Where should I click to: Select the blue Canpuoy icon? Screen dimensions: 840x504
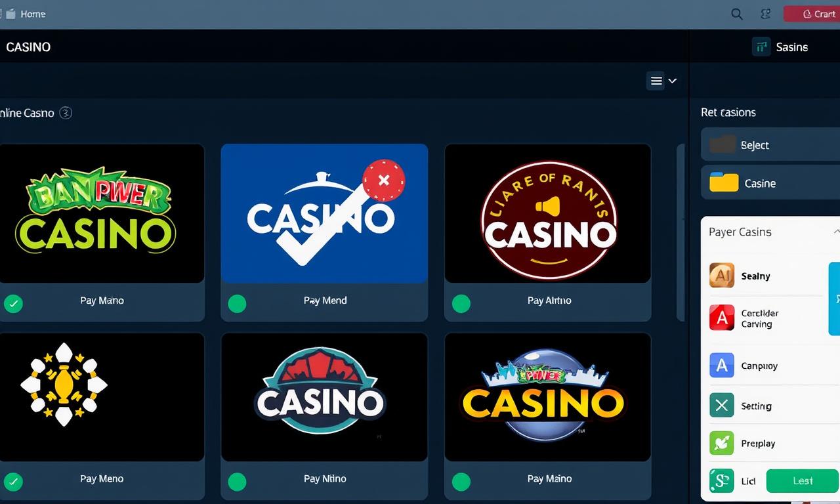pos(722,366)
